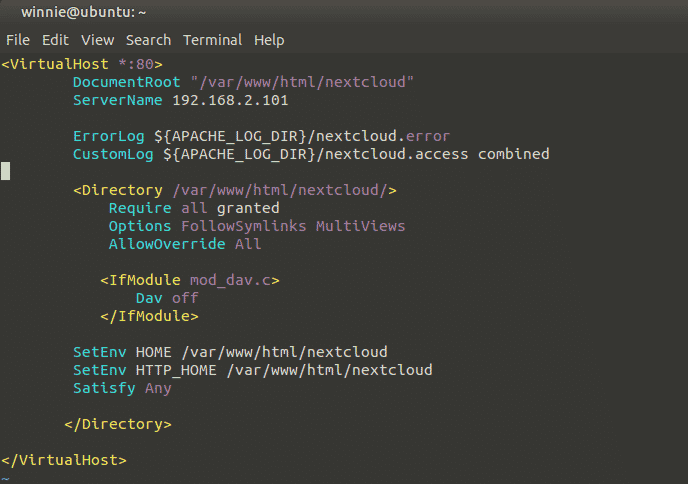Click the DocumentRoot directive text

click(x=126, y=82)
